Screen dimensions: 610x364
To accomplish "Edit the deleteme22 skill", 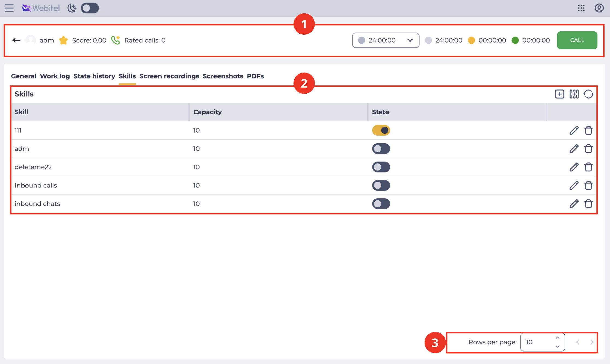I will point(574,167).
